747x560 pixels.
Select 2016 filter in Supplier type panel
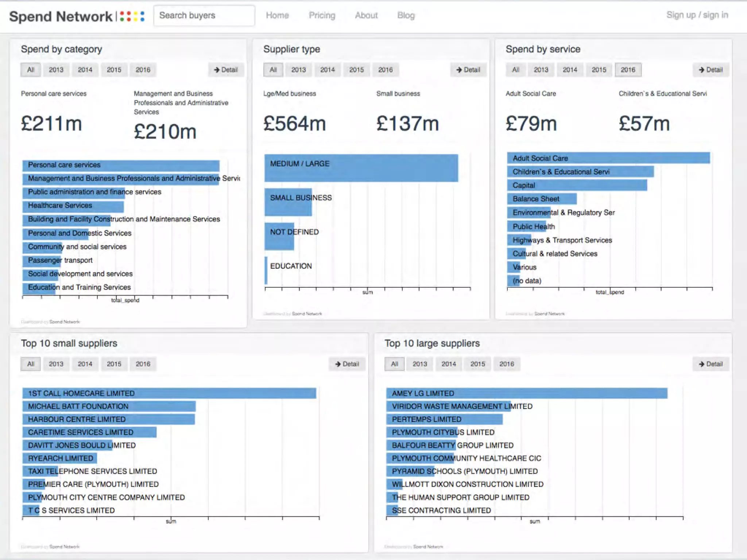coord(385,70)
